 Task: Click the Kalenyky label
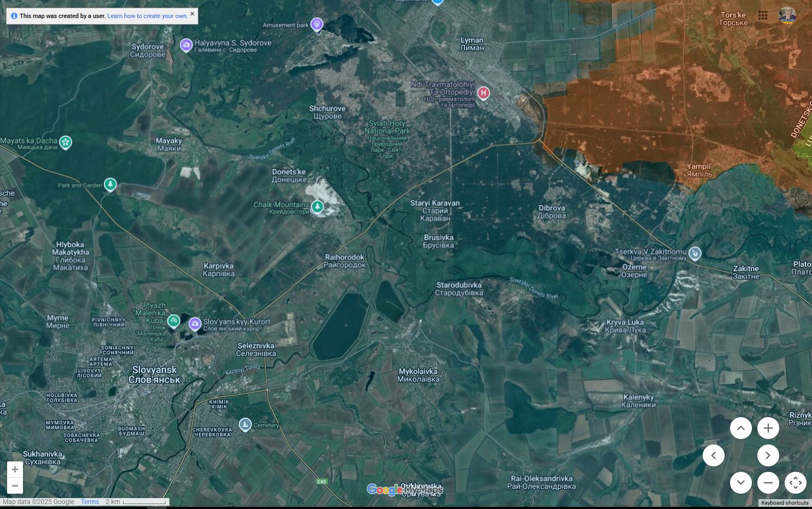click(x=639, y=401)
